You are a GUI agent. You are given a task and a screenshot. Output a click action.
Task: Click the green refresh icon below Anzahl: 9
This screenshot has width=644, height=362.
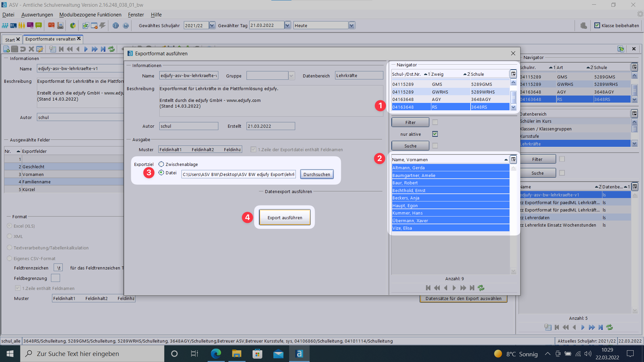(x=481, y=288)
